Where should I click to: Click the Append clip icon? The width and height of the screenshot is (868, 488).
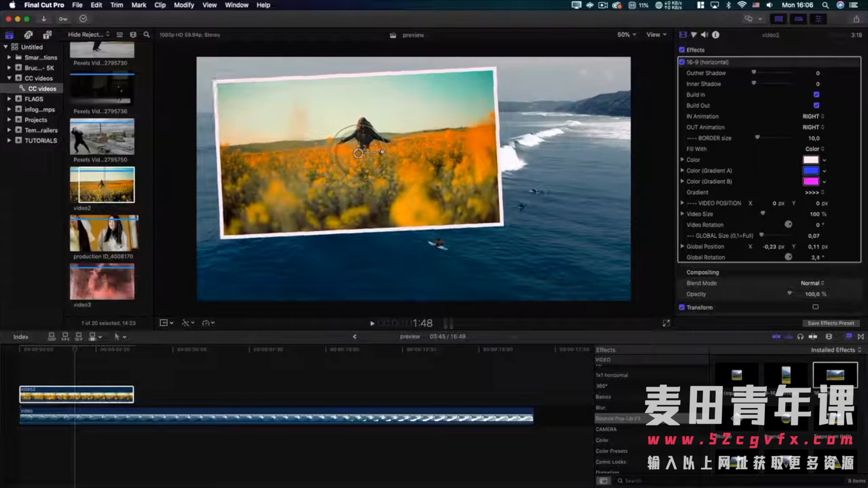coord(79,337)
